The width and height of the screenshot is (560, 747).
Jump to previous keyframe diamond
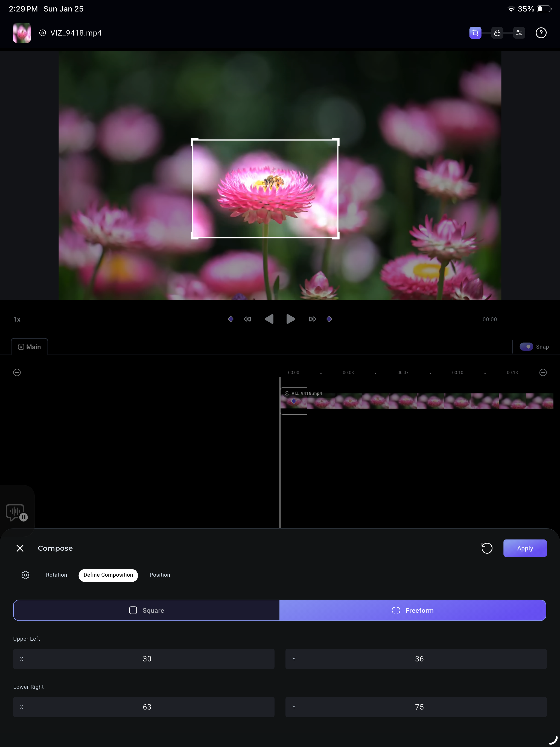point(231,319)
